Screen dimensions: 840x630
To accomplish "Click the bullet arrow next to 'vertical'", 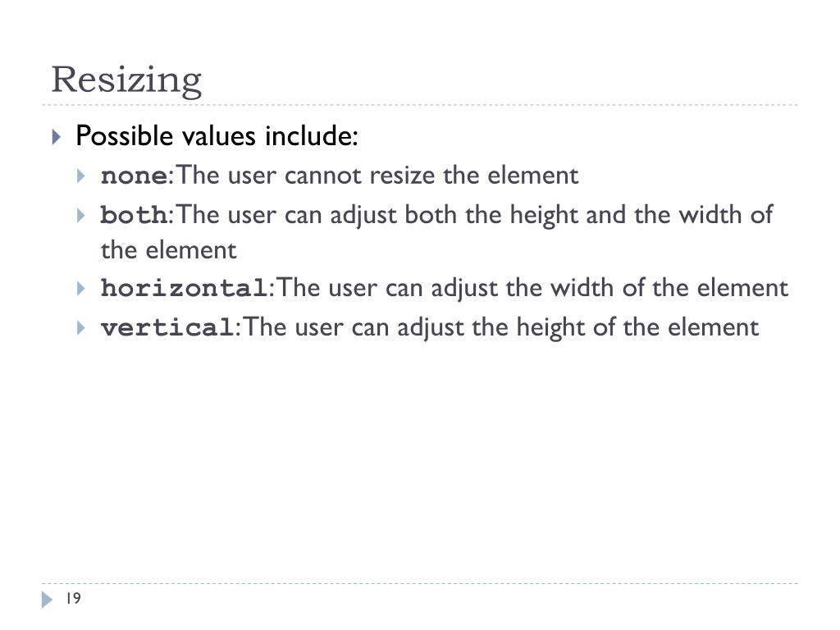I will [81, 328].
